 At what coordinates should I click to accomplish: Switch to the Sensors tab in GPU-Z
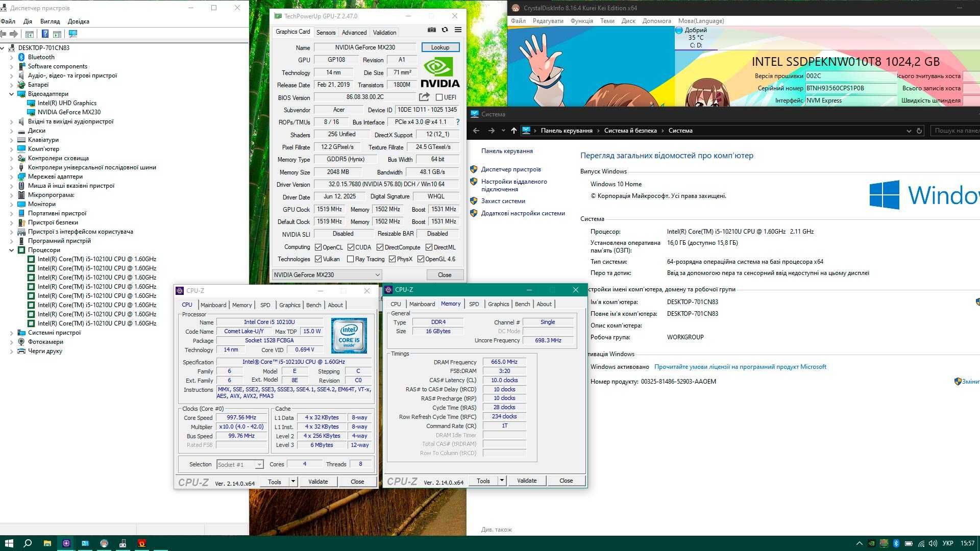[x=326, y=32]
